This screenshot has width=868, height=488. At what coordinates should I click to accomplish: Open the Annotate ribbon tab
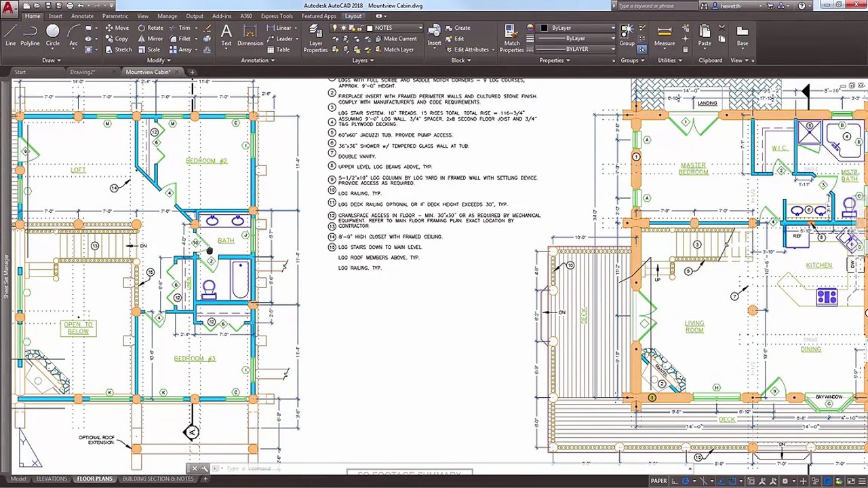coord(82,16)
